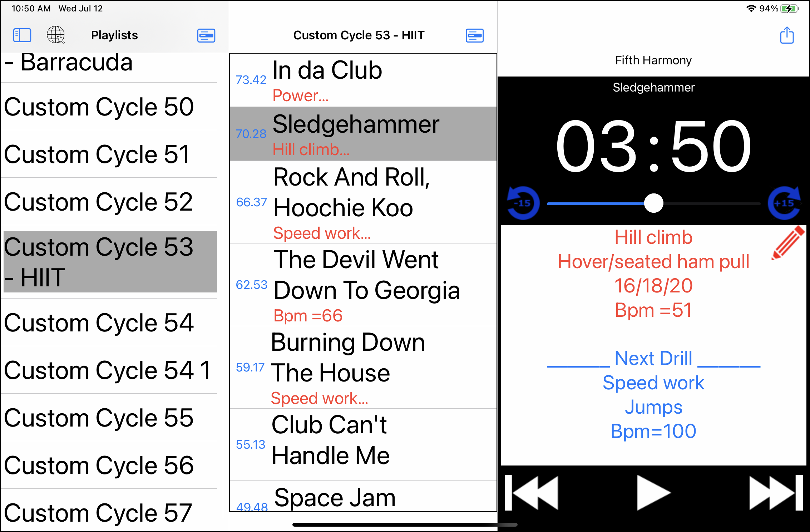Tap the 10:50 AM status bar clock
This screenshot has width=810, height=532.
(31, 9)
